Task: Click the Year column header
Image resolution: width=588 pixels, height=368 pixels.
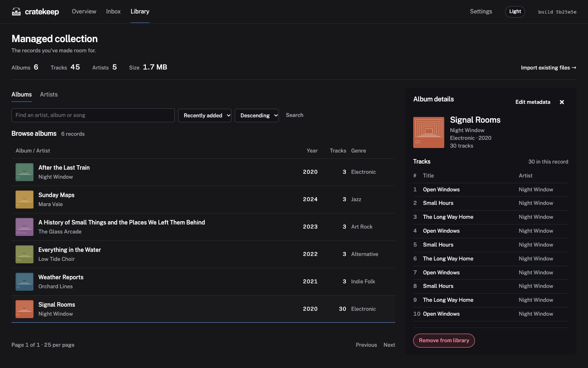Action: click(x=312, y=151)
